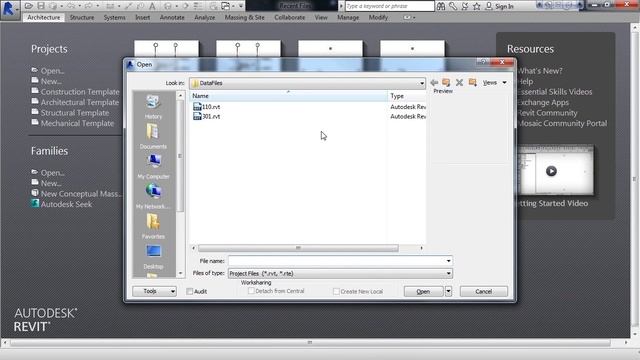Image resolution: width=640 pixels, height=360 pixels.
Task: Click the Autodesk Seek icon under Families
Action: pyautogui.click(x=35, y=203)
